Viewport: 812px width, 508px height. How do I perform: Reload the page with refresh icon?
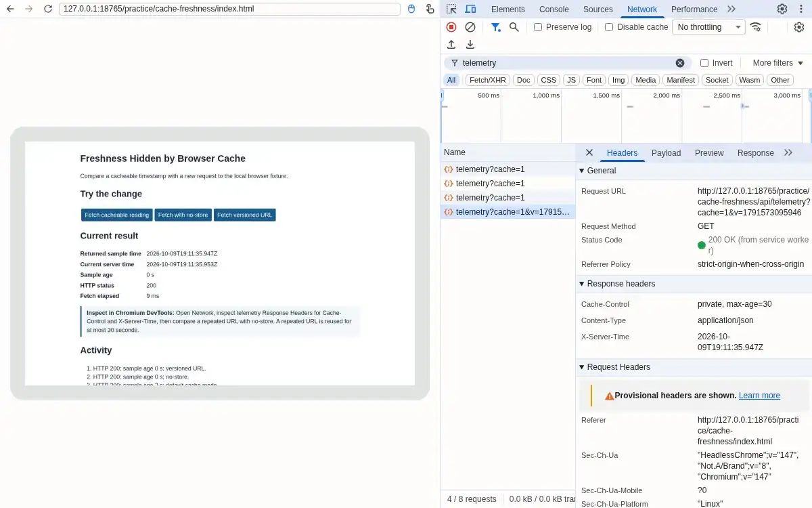47,9
